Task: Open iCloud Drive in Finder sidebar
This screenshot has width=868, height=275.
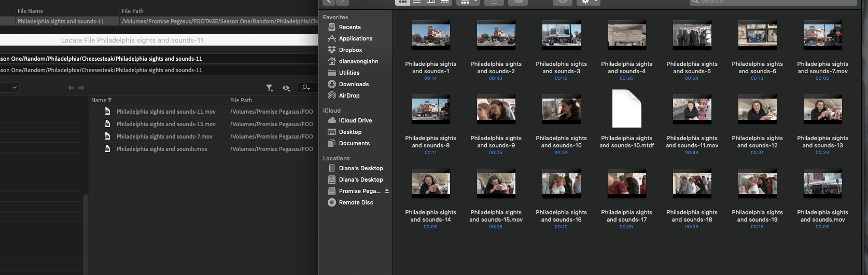Action: pos(355,120)
